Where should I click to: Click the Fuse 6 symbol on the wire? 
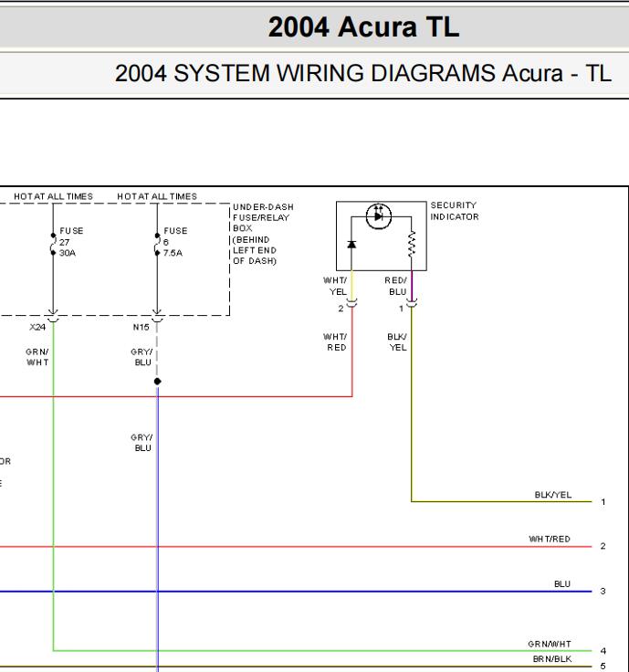click(x=157, y=244)
